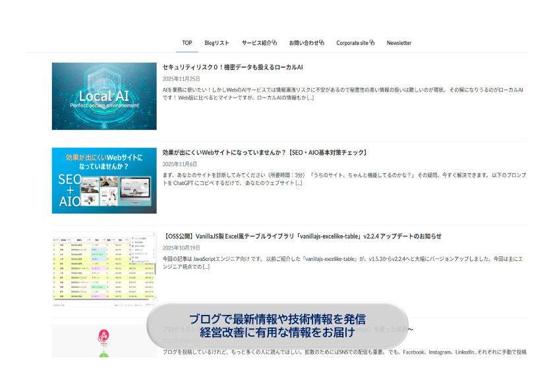This screenshot has width=555, height=392.
Task: Click the partially visible fourth post thumbnail
Action: (x=104, y=341)
